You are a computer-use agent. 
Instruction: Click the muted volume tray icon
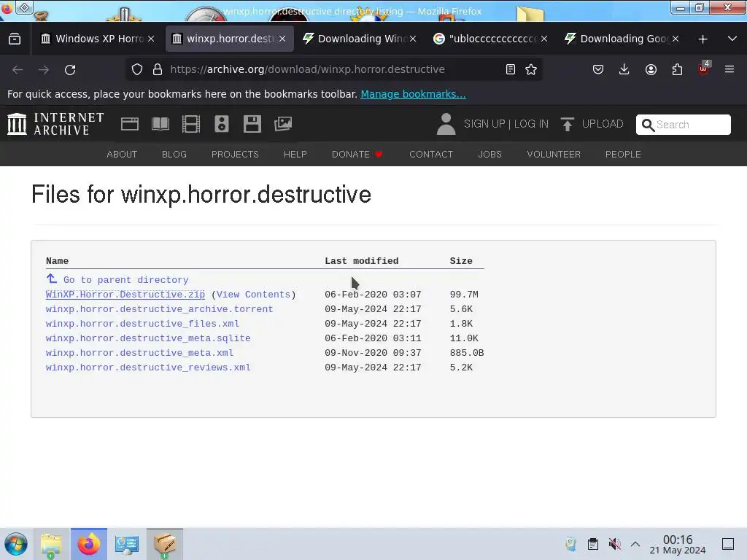[x=614, y=544]
